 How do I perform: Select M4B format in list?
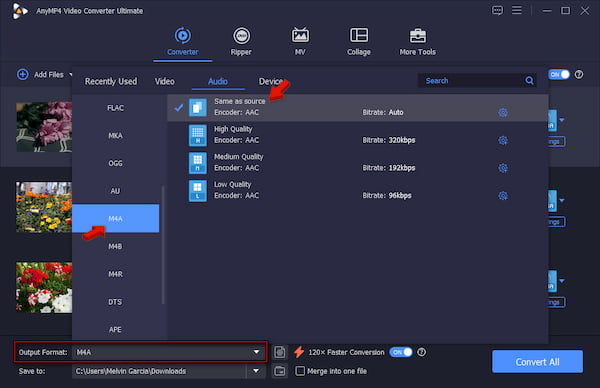116,246
